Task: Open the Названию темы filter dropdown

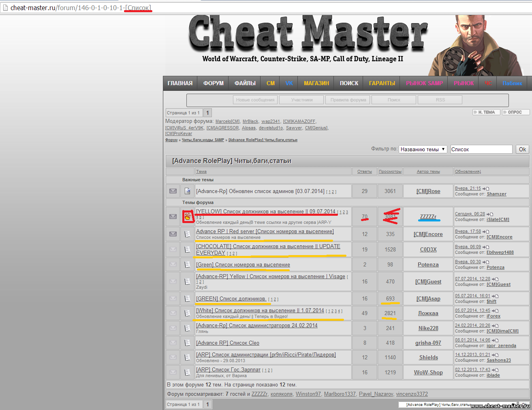Action: (423, 149)
